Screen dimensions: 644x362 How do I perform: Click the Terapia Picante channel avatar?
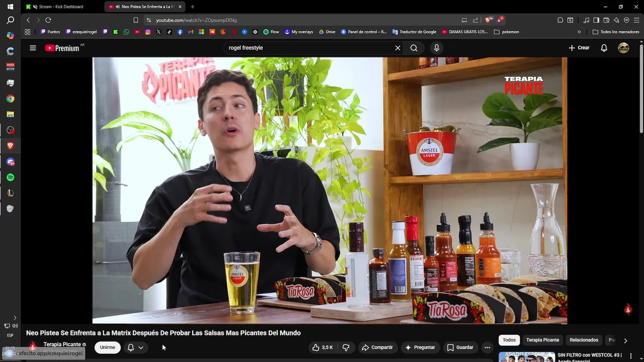(33, 346)
